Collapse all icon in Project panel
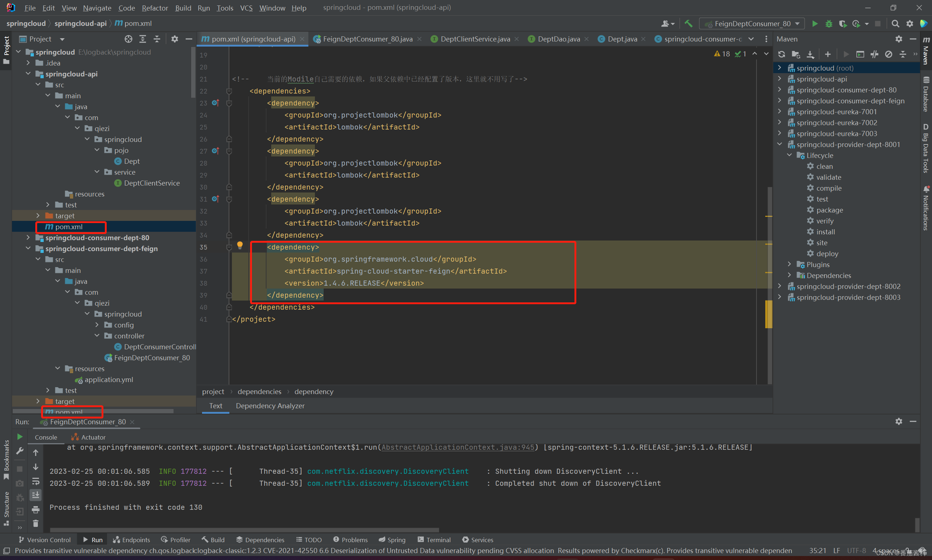Image resolution: width=932 pixels, height=560 pixels. (157, 39)
